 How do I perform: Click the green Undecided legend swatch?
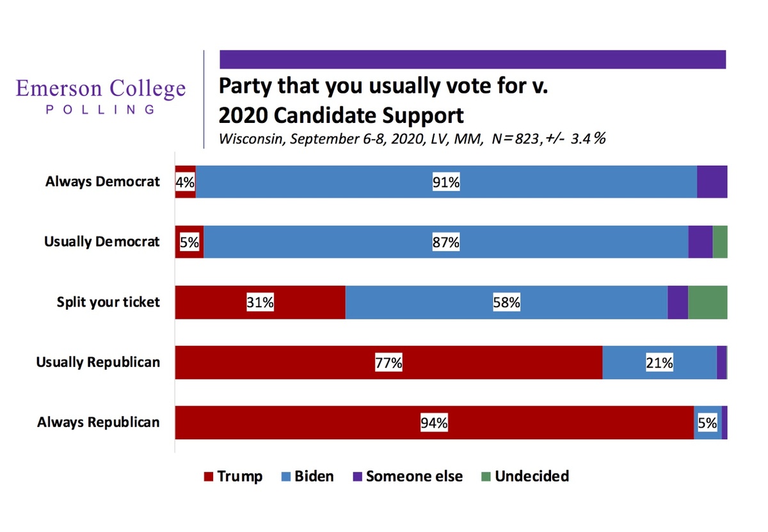(x=486, y=476)
